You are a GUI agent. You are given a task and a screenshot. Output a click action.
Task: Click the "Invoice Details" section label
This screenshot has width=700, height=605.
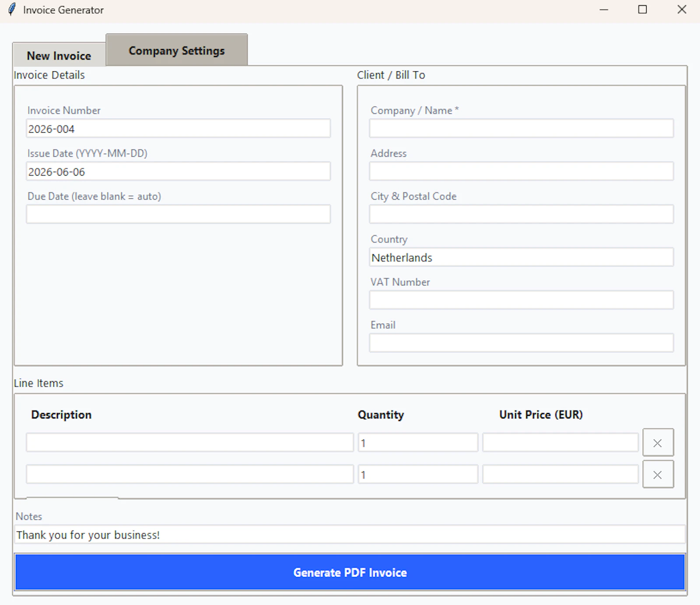point(49,75)
